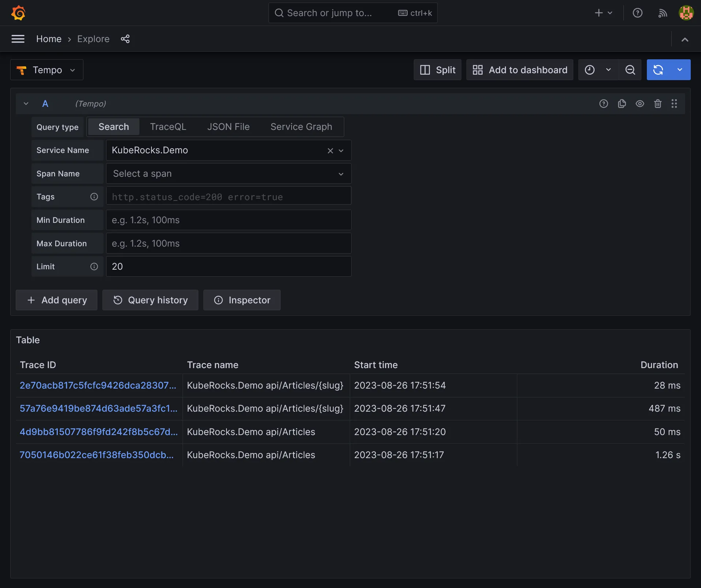Open the help question mark menu

pos(637,13)
